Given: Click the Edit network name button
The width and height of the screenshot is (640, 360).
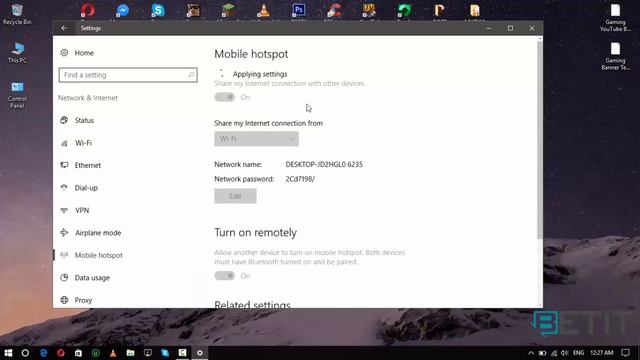Looking at the screenshot, I should [235, 196].
